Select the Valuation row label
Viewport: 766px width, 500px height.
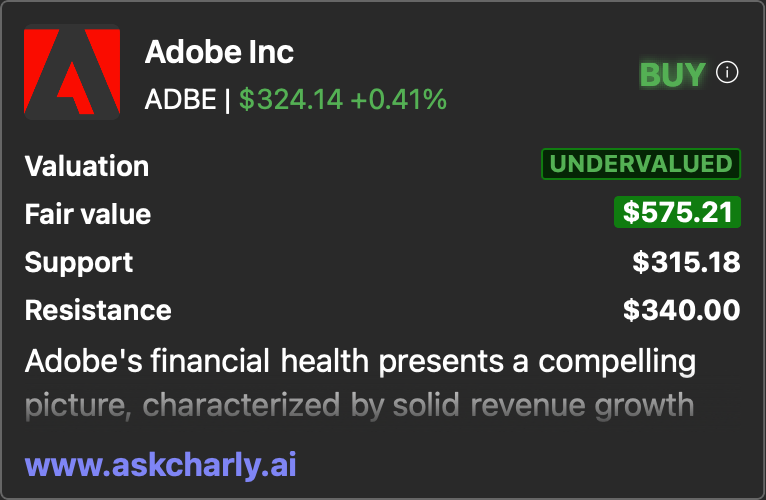[87, 166]
